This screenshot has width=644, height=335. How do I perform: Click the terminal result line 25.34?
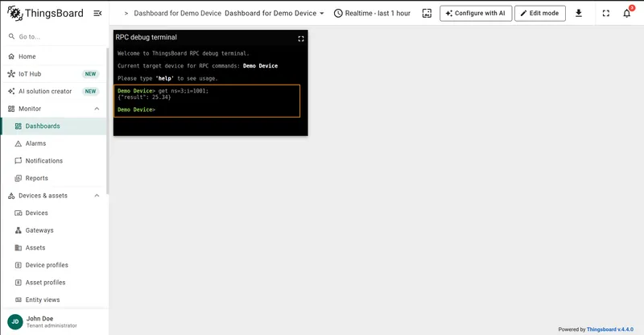[x=144, y=97]
